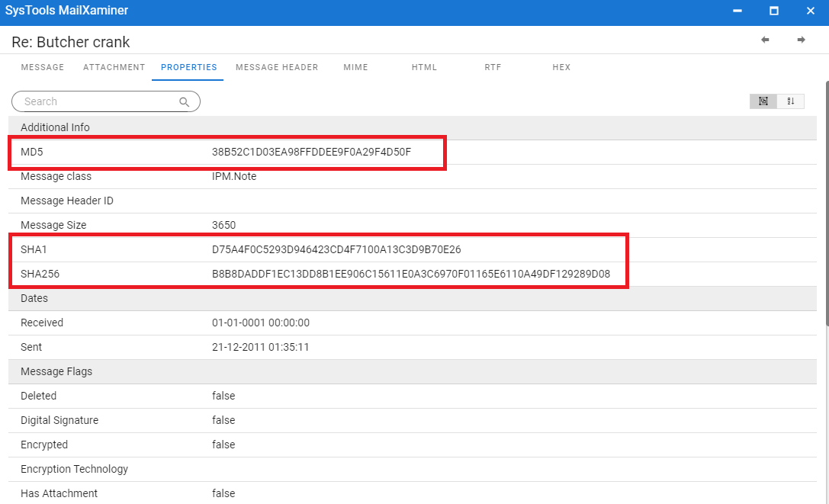Collapse the Dates section header
The width and height of the screenshot is (829, 504).
(x=413, y=298)
